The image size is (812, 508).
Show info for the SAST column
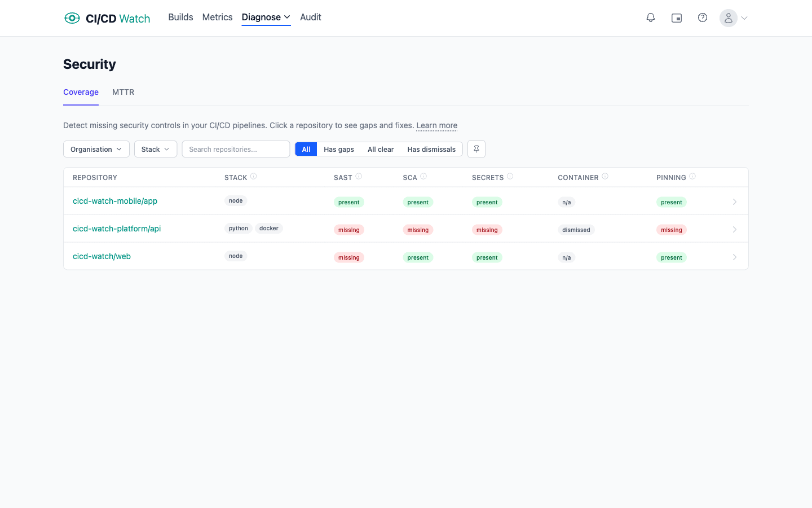(x=359, y=177)
